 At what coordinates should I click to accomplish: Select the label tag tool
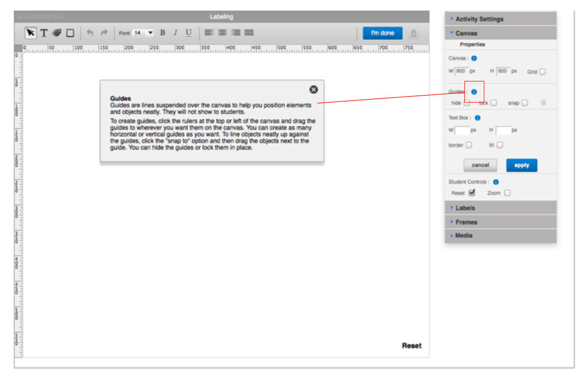coord(57,33)
